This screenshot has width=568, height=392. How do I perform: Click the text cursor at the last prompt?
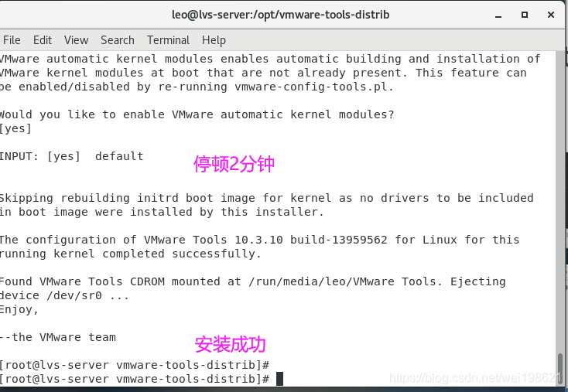(x=279, y=379)
